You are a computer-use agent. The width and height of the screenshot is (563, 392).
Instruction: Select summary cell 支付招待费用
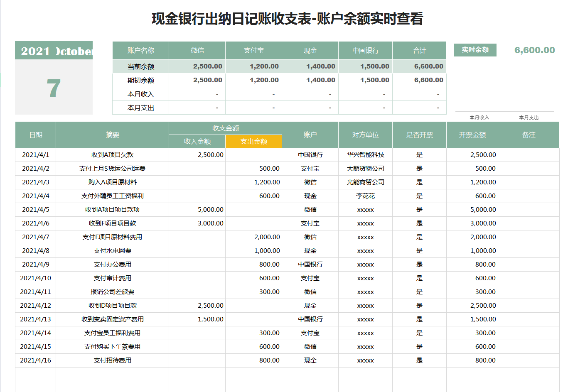(x=112, y=360)
